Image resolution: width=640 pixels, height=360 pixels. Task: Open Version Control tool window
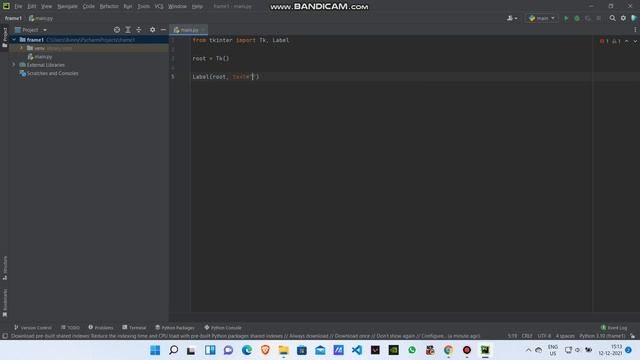(33, 327)
